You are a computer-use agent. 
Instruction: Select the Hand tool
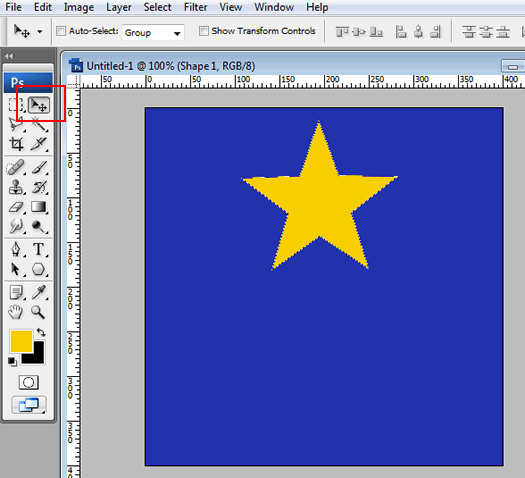coord(15,312)
